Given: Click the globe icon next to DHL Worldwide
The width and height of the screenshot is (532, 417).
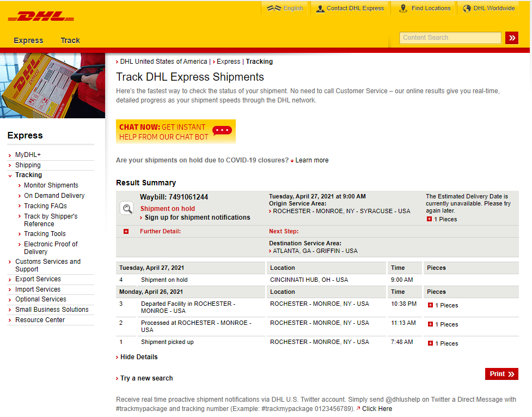Looking at the screenshot, I should [x=466, y=8].
